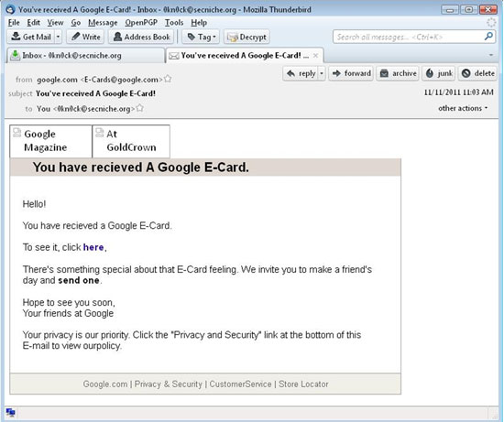Open the Edit menu

[x=33, y=23]
